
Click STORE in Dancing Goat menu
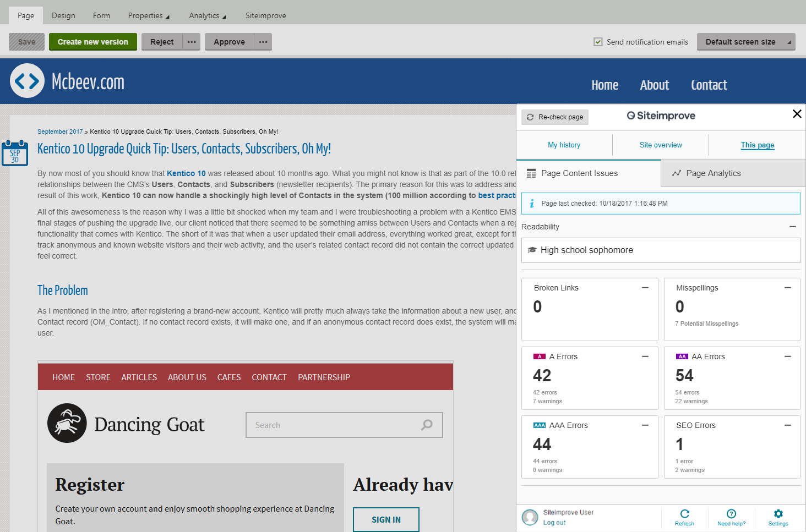tap(98, 377)
